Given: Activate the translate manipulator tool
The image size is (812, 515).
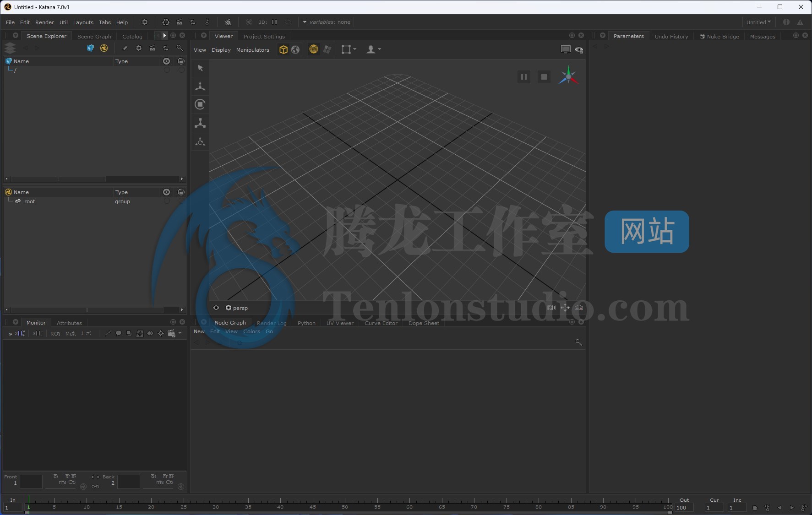Looking at the screenshot, I should 200,86.
